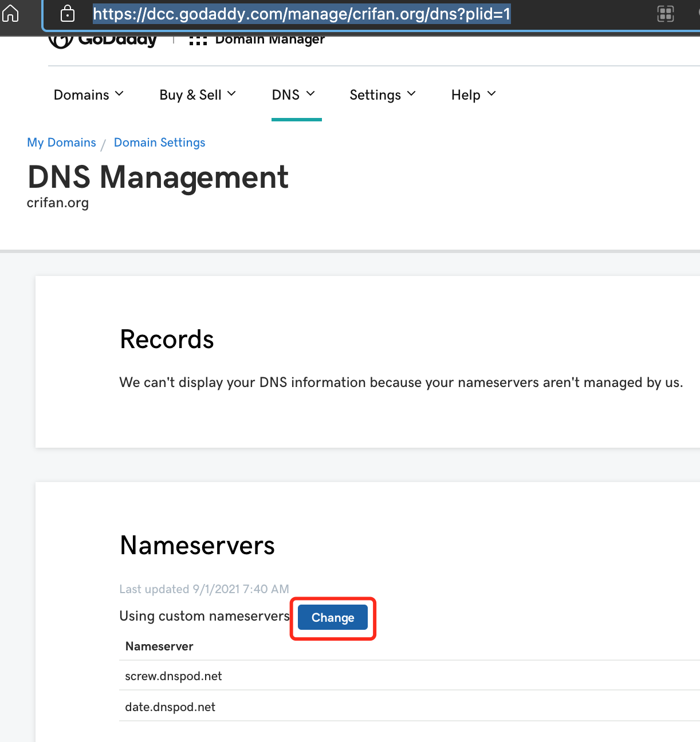Click the Last updated timestamp text
Viewport: 700px width, 742px height.
coord(205,589)
